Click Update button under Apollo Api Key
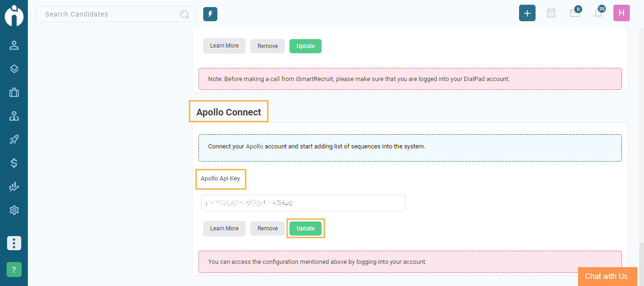 (x=305, y=229)
